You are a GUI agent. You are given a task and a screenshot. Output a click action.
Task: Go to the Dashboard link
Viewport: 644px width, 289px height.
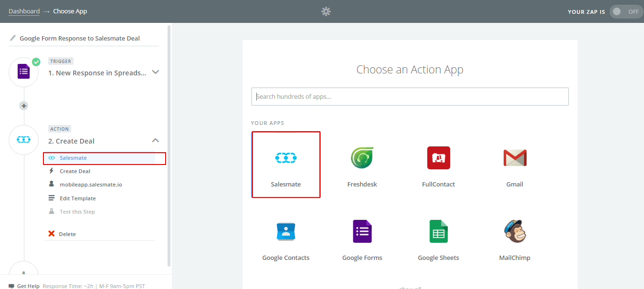pos(24,11)
